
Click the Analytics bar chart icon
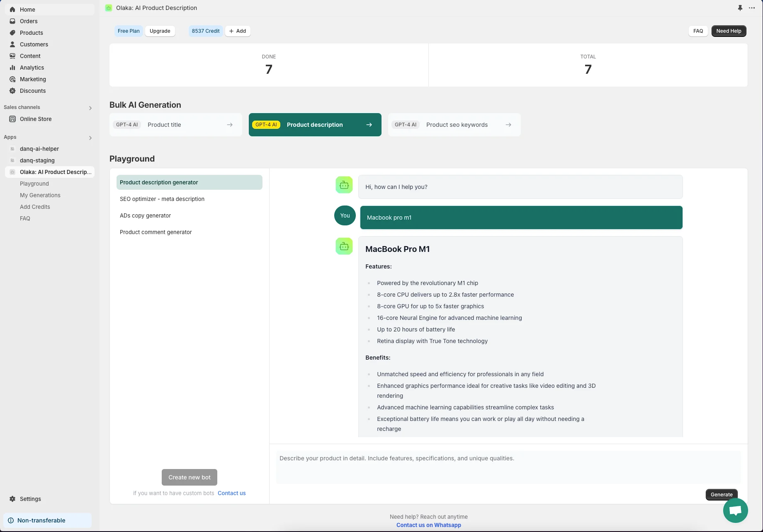[x=12, y=68]
